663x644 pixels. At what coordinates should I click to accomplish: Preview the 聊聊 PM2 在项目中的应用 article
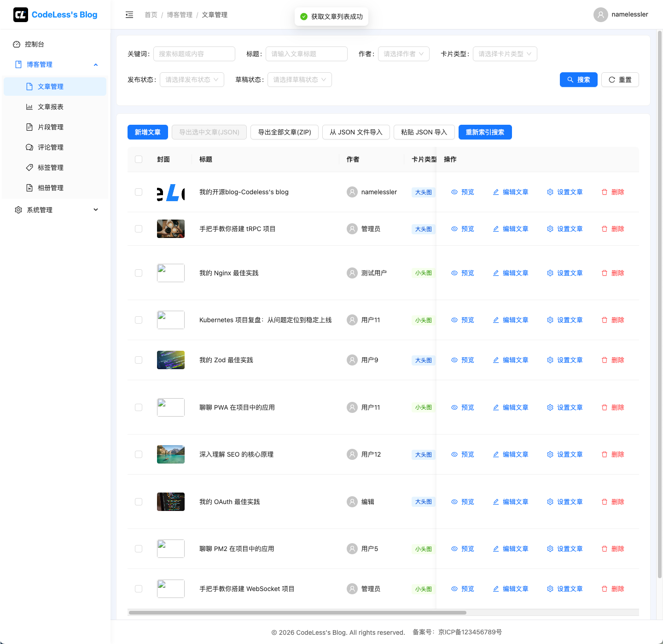(x=463, y=549)
